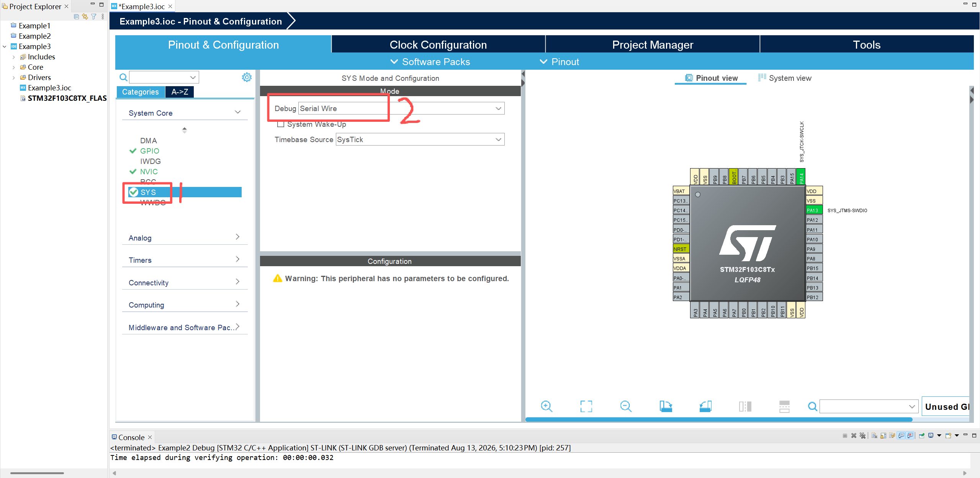Toggle show console on standard error change
Image resolution: width=980 pixels, height=478 pixels.
(910, 435)
